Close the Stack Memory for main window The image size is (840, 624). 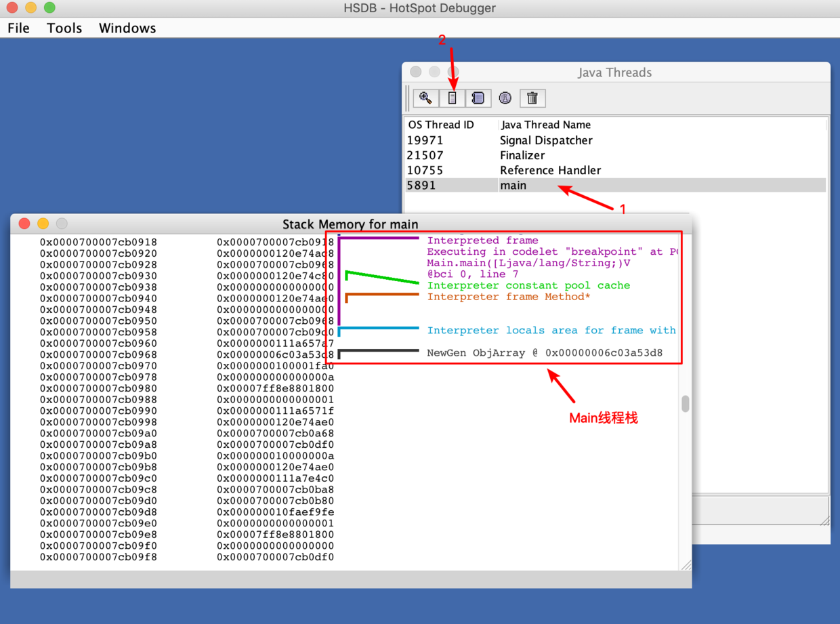(x=24, y=224)
